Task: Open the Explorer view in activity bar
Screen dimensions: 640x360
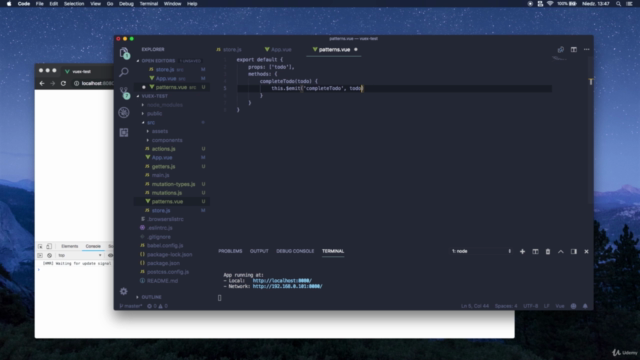Action: pos(124,52)
